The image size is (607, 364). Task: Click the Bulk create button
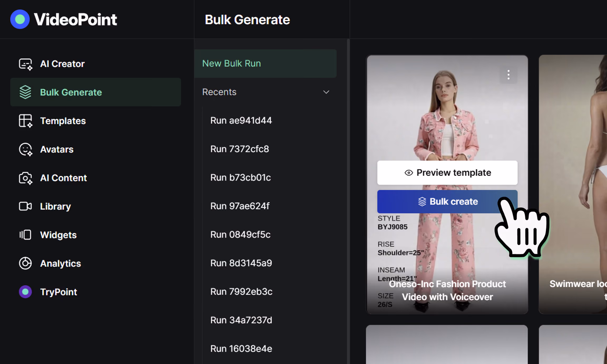pos(447,201)
